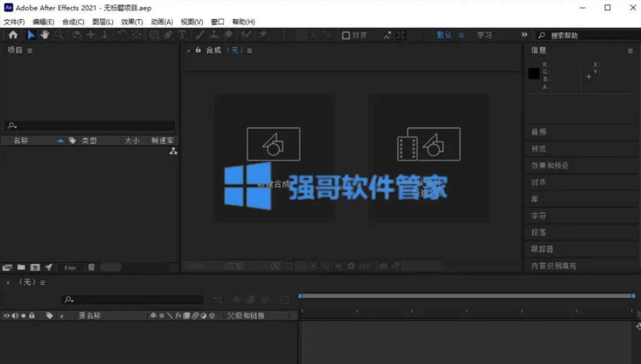Click the new composition icon in Project panel
This screenshot has height=364, width=641.
pos(35,267)
